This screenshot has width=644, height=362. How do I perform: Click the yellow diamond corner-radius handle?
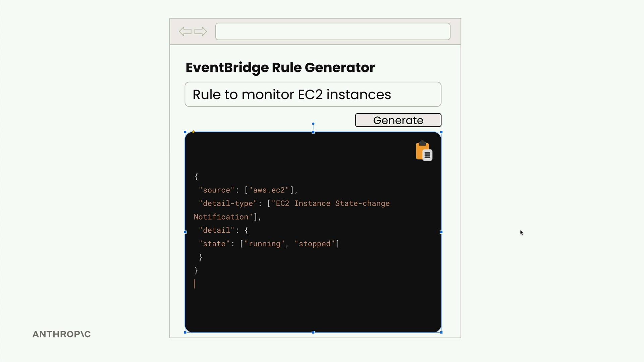pyautogui.click(x=193, y=132)
